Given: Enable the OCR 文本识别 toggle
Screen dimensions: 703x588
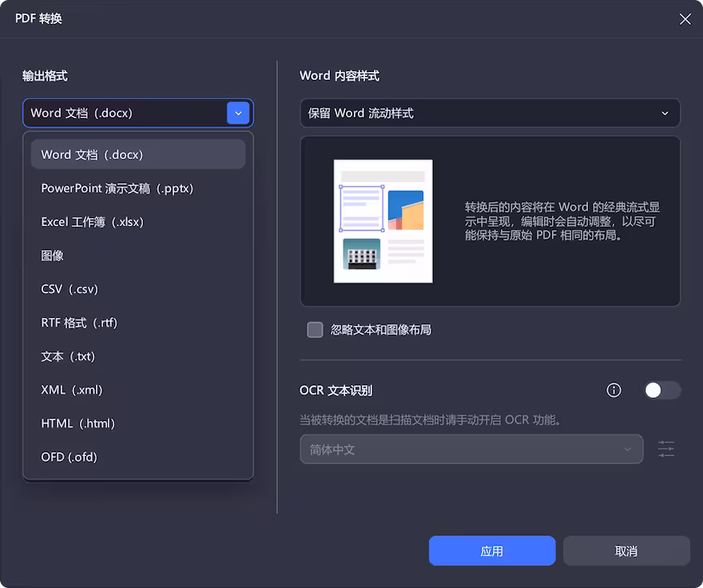Looking at the screenshot, I should click(x=662, y=390).
